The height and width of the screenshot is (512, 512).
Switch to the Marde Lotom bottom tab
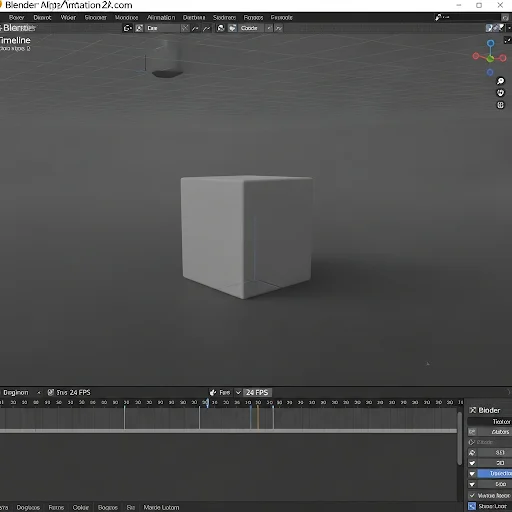pyautogui.click(x=161, y=507)
